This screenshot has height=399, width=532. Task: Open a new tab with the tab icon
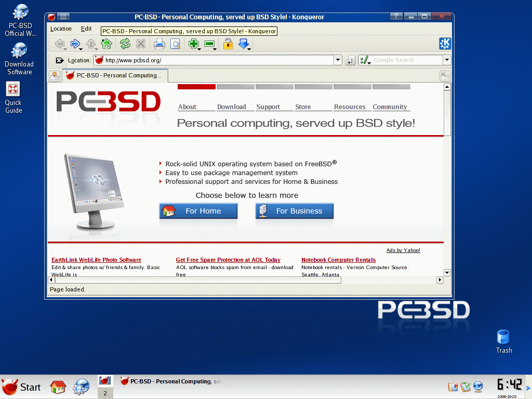[55, 76]
